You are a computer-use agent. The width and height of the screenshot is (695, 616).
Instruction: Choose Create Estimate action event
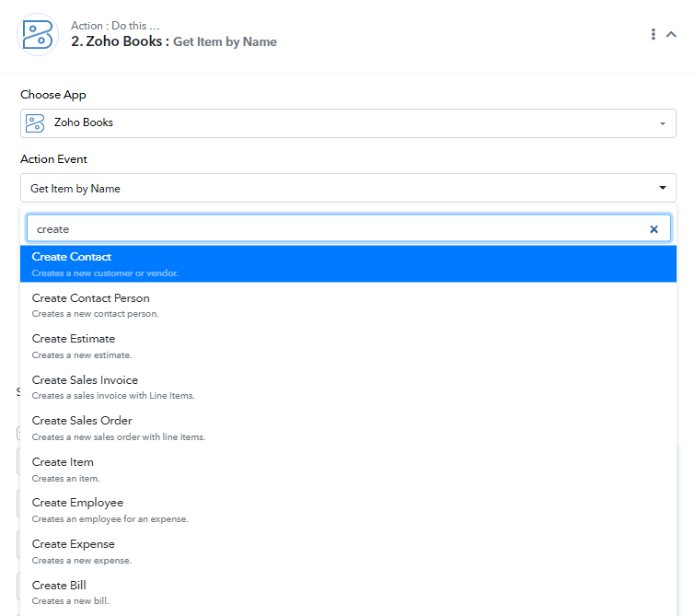click(348, 346)
